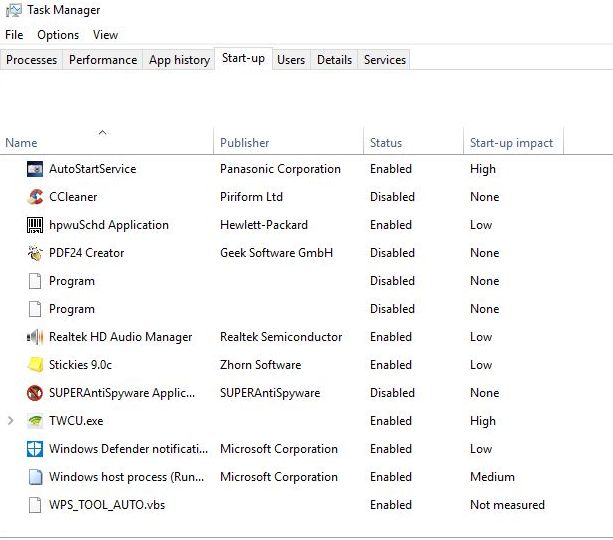Open the View menu
The height and width of the screenshot is (540, 613).
coord(105,35)
